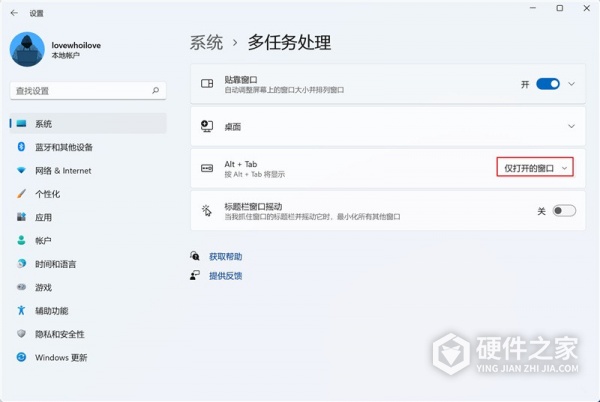Screen dimensions: 600x402
Task: Close the Settings window
Action: pos(586,8)
